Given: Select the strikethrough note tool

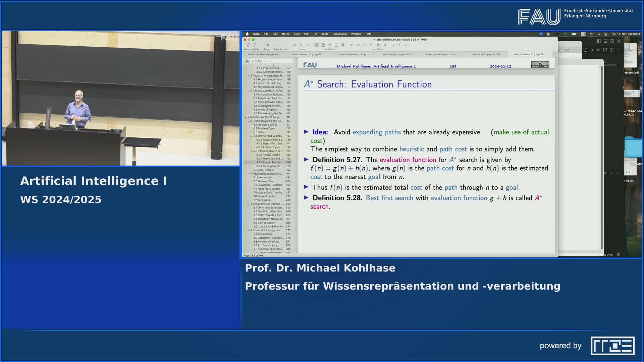Looking at the screenshot, I should (x=391, y=45).
